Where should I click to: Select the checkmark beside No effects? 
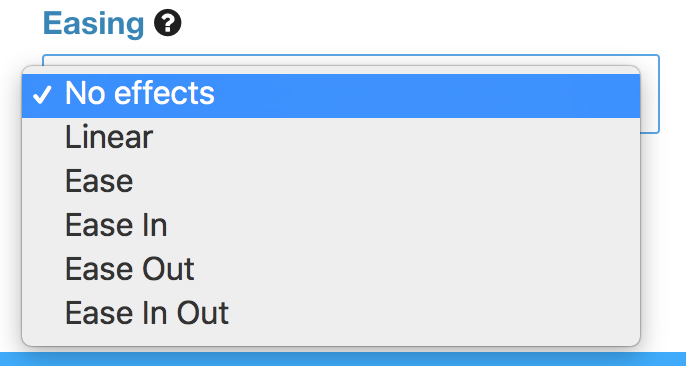42,94
